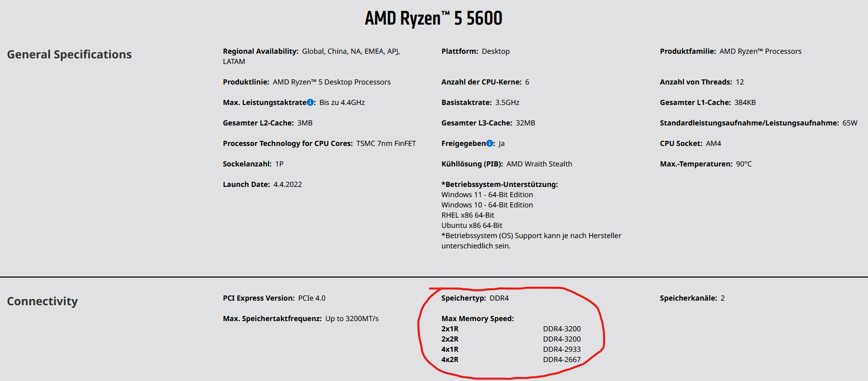This screenshot has height=381, width=868.
Task: Click the Speichertyp DDR4 entry
Action: [475, 298]
